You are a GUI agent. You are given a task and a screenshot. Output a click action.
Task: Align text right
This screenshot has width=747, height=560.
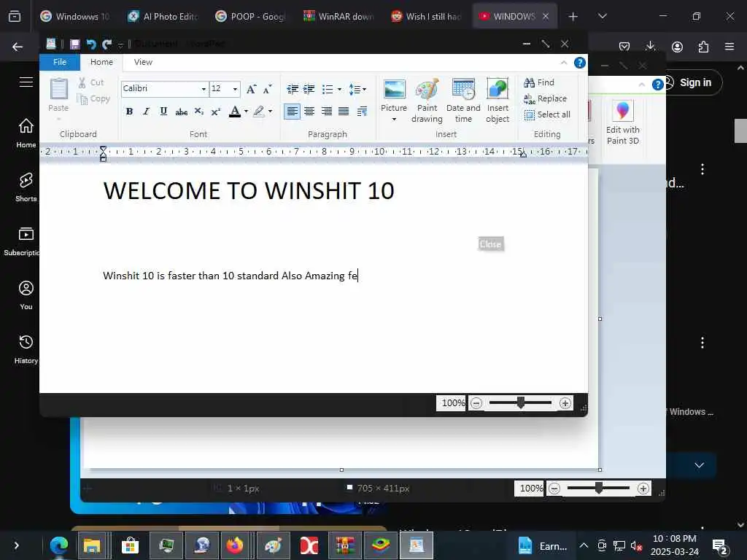pyautogui.click(x=326, y=112)
